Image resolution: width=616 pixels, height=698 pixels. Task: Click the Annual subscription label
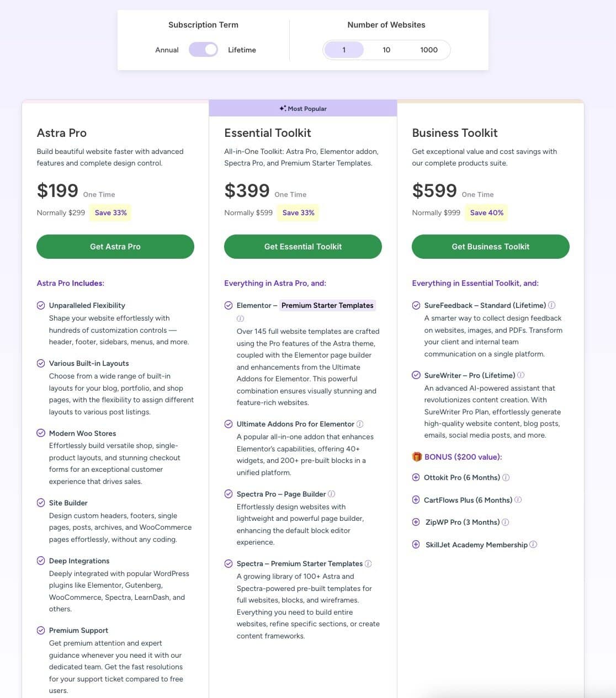point(167,50)
